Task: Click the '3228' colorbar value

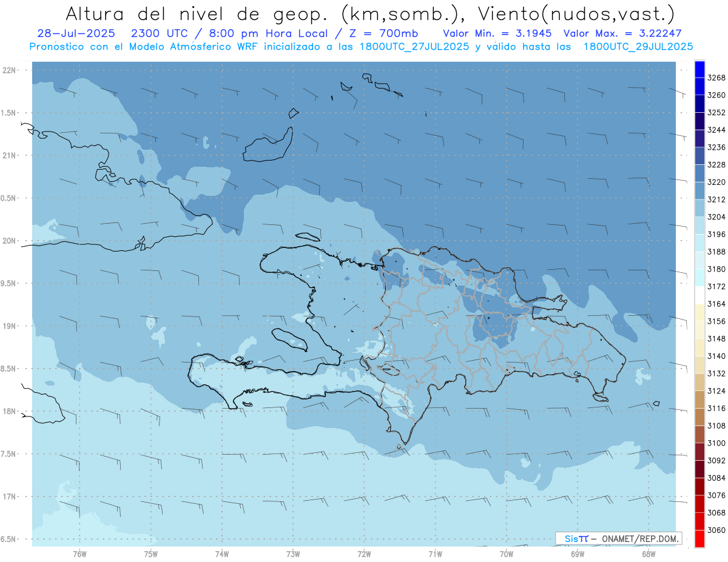Action: click(x=716, y=165)
